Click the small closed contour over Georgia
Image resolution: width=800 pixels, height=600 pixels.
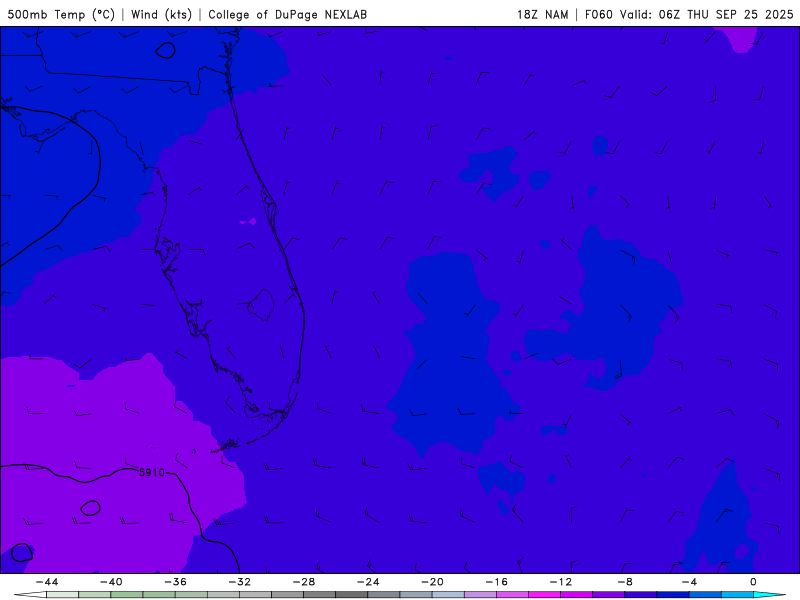[x=165, y=50]
